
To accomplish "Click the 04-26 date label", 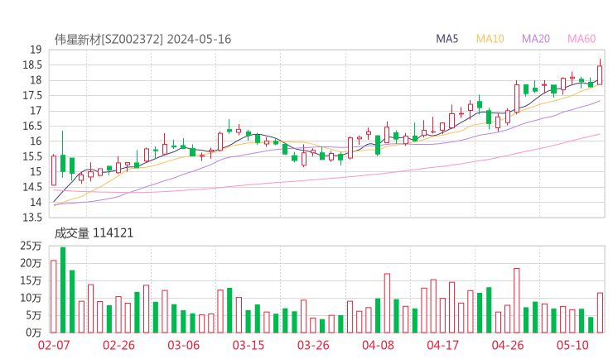I will point(508,345).
